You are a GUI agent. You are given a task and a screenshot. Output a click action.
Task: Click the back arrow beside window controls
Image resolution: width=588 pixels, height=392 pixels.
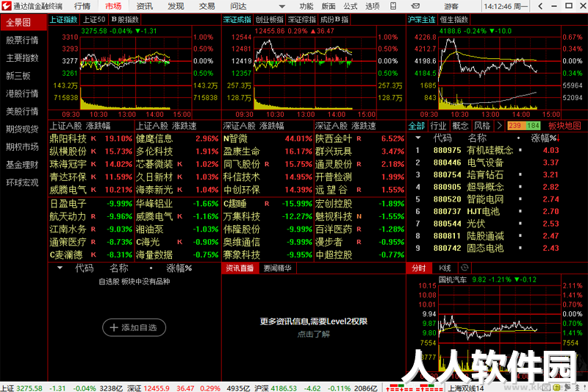540,6
